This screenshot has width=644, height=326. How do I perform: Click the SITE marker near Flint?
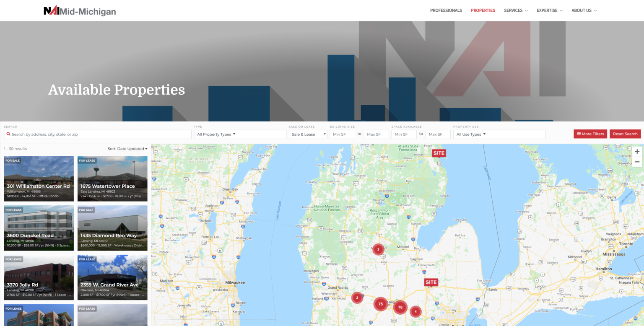[x=431, y=282]
